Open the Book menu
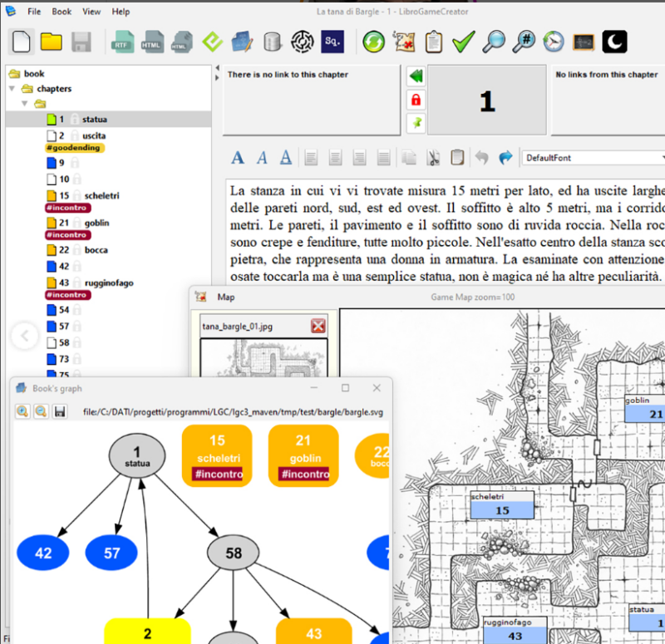Viewport: 665px width, 644px height. pos(62,12)
